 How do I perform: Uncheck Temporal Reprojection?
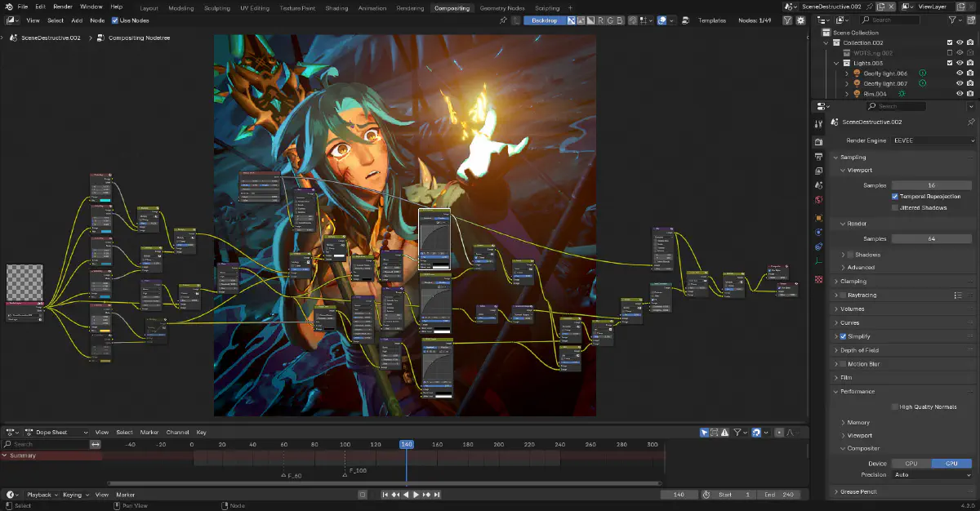(x=895, y=197)
